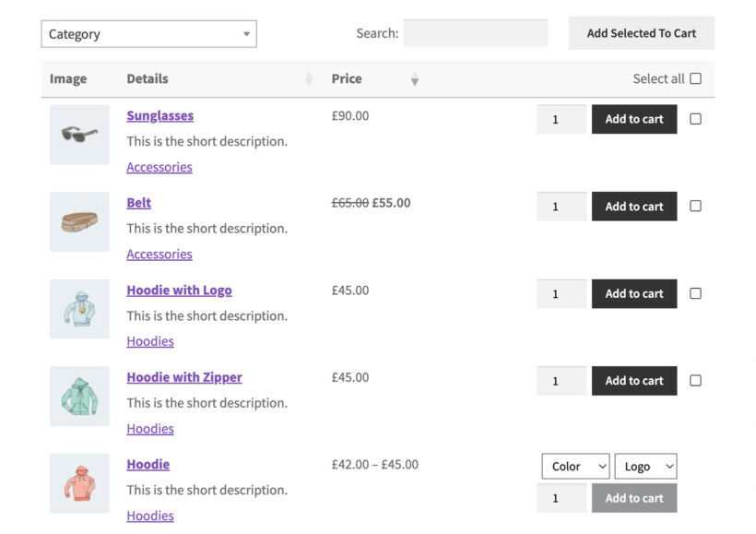Add the Hoodie with Zipper to cart
This screenshot has height=534, width=756.
(x=633, y=380)
